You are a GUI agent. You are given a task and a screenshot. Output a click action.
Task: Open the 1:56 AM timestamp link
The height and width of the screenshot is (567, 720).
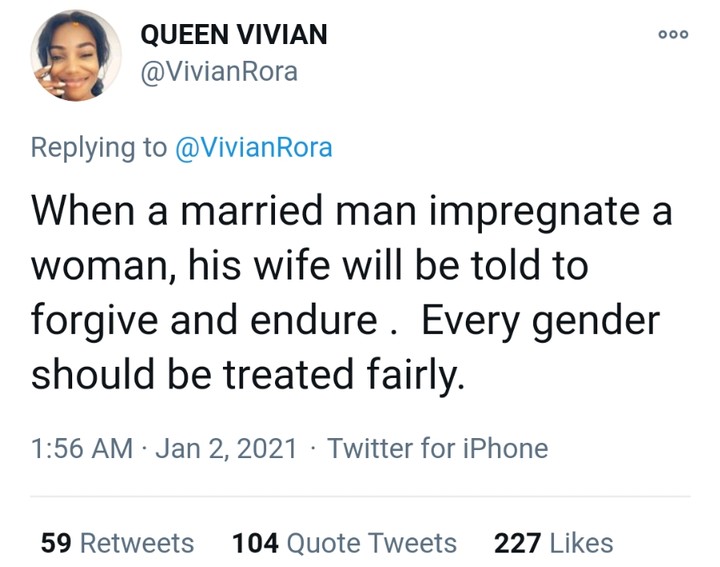coord(81,449)
